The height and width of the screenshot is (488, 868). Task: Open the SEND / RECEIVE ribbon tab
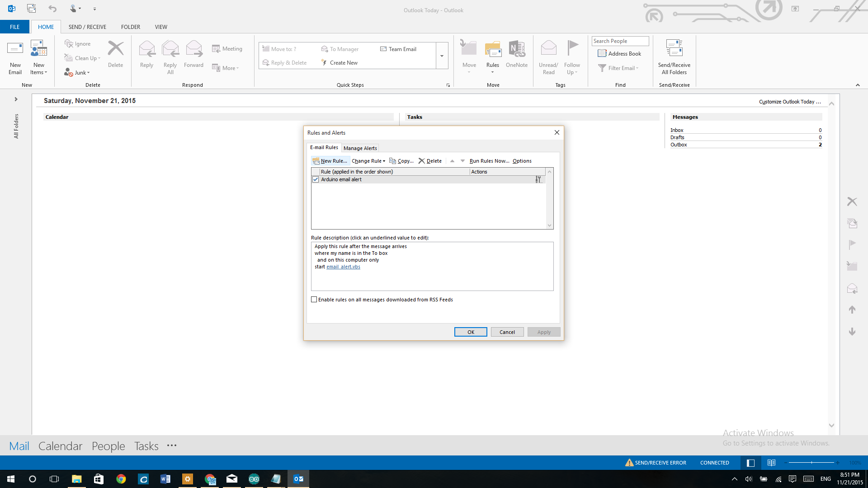click(87, 27)
